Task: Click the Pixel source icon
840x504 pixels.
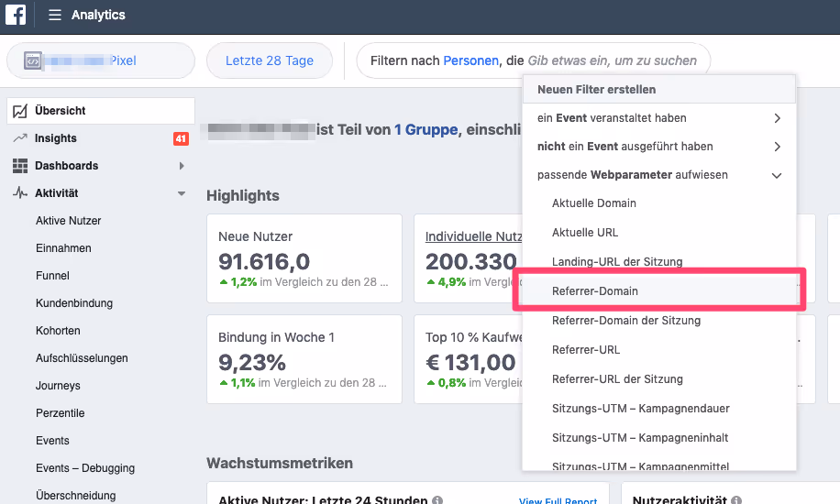Action: coord(33,60)
